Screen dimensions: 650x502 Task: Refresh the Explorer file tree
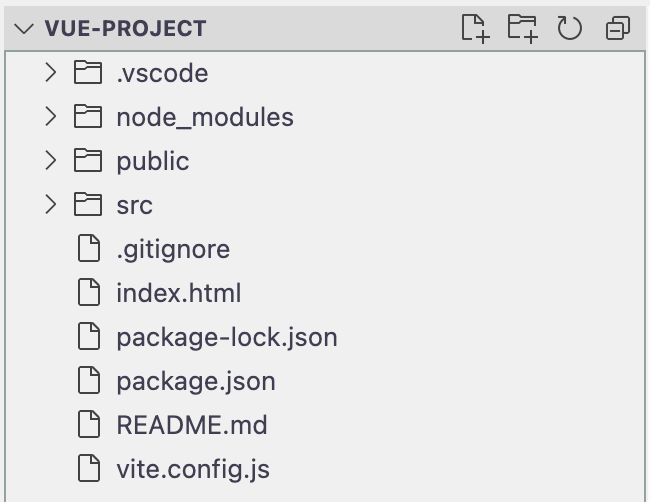pos(570,28)
